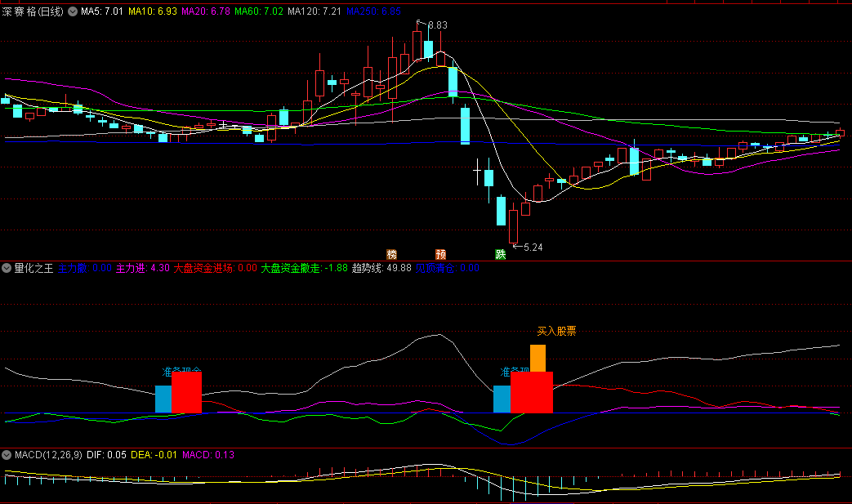
Task: Click the 主力撤: 0.00 value
Action: [85, 268]
